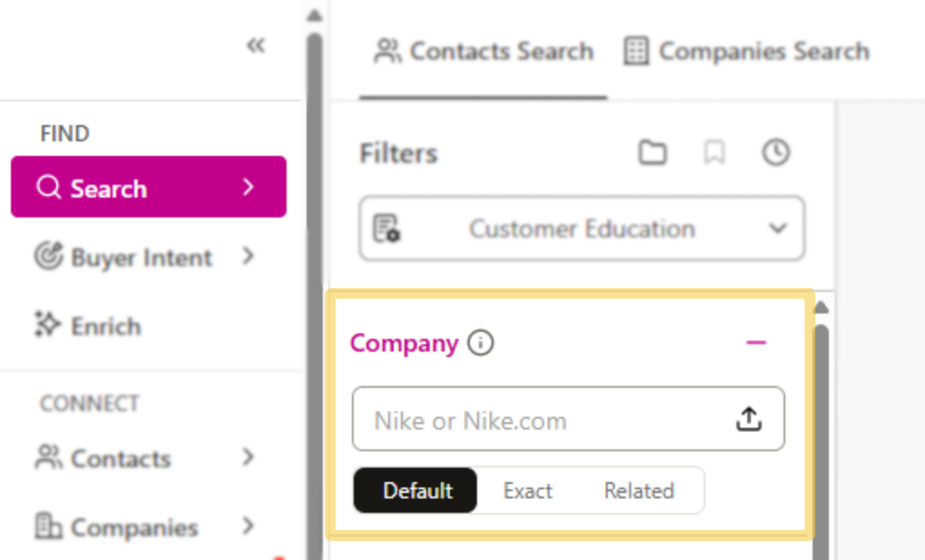Image resolution: width=925 pixels, height=560 pixels.
Task: Open recent search history clock icon
Action: tap(775, 152)
